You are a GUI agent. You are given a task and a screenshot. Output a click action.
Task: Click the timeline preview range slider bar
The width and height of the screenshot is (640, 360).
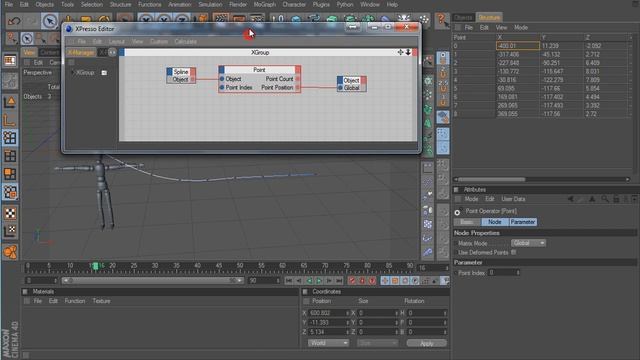[x=153, y=280]
